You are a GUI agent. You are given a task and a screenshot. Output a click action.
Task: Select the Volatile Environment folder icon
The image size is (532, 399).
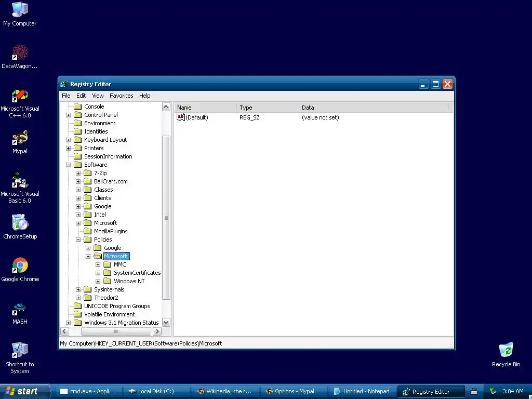78,314
